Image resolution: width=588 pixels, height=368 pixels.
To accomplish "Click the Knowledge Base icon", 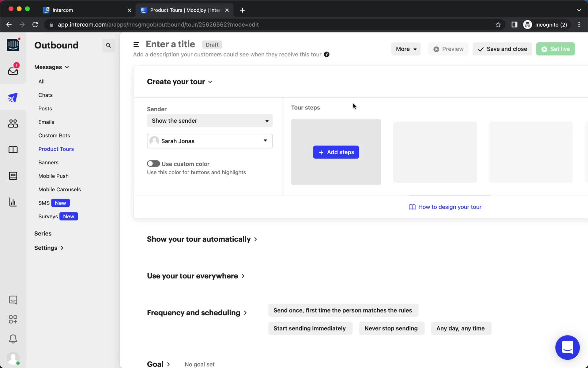I will coord(13,149).
